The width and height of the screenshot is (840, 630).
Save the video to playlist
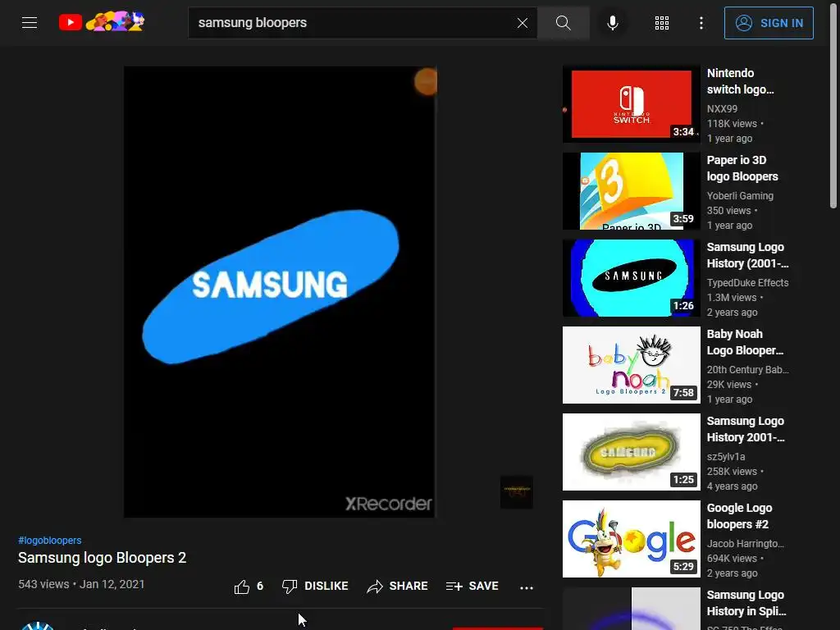[x=472, y=586]
